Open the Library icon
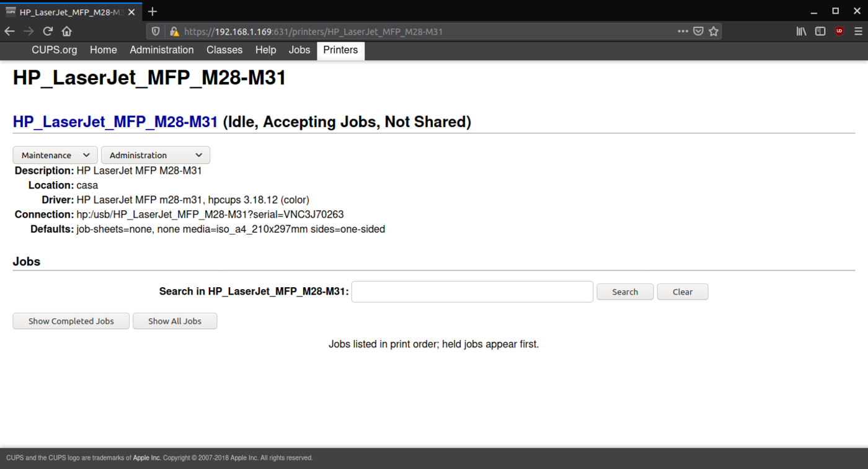 click(x=801, y=31)
